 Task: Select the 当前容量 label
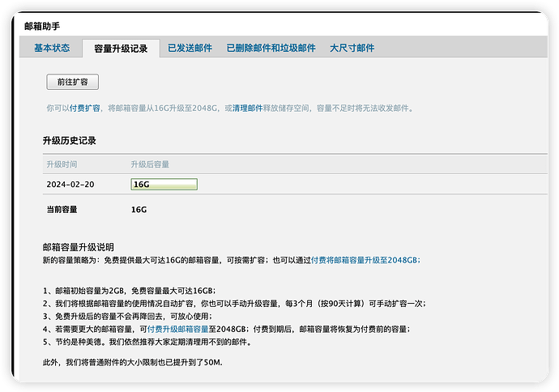pos(62,209)
